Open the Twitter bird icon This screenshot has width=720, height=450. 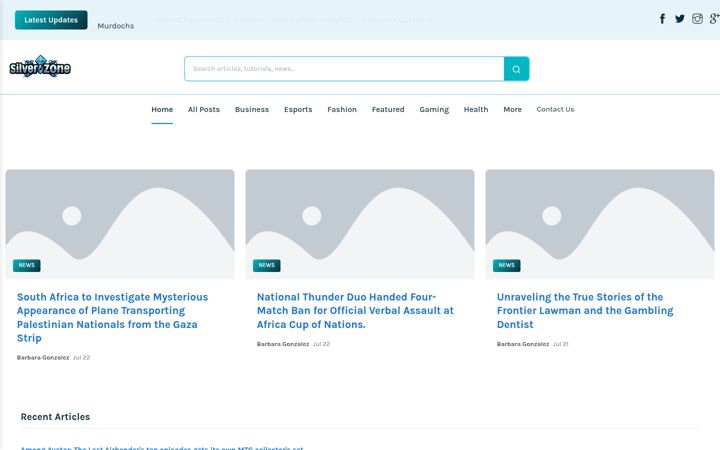[x=680, y=19]
